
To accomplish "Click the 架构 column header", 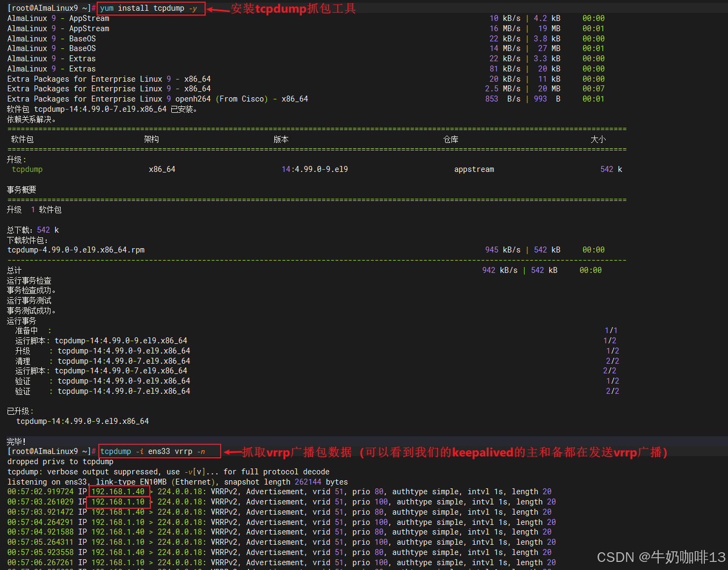I will click(x=151, y=139).
